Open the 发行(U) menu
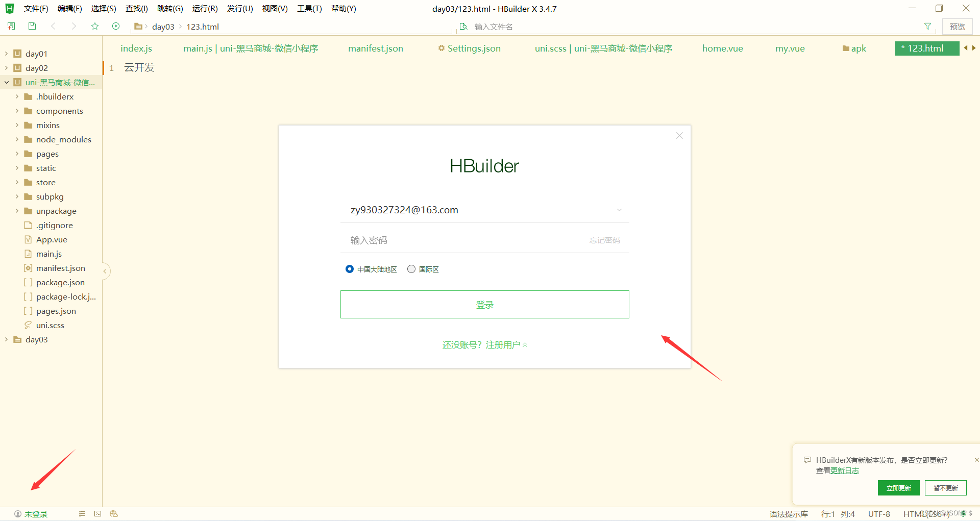 point(240,9)
